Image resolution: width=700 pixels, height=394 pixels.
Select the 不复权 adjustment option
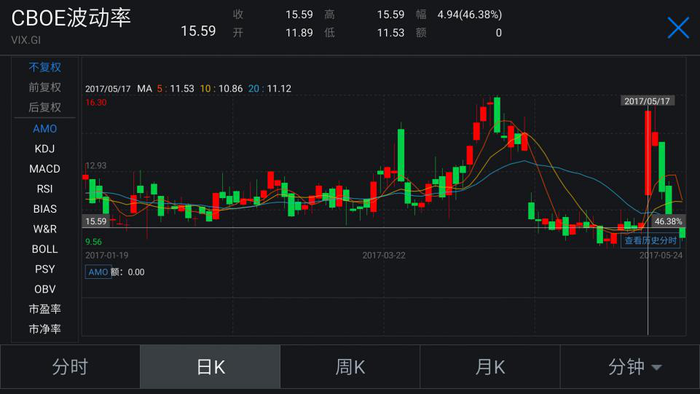click(x=45, y=67)
